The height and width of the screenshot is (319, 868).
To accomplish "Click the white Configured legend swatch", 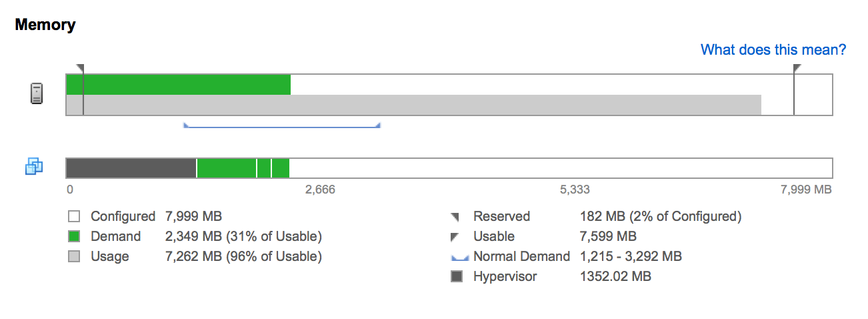I will (x=74, y=216).
